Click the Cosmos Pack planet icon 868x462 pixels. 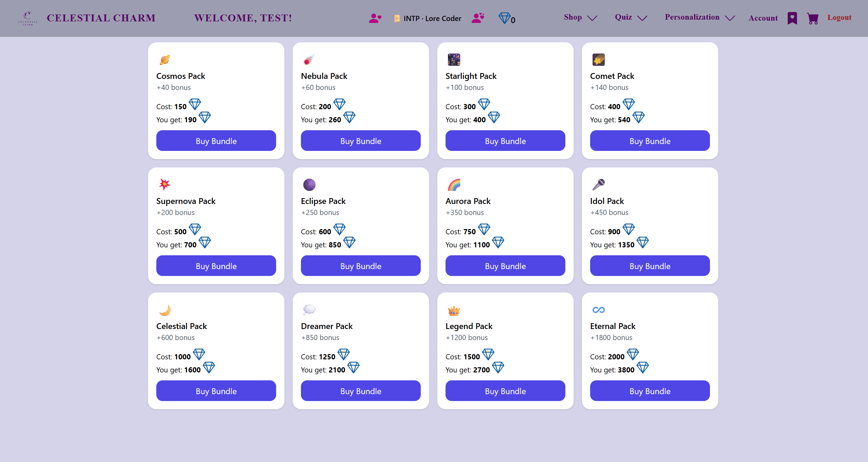pyautogui.click(x=165, y=60)
